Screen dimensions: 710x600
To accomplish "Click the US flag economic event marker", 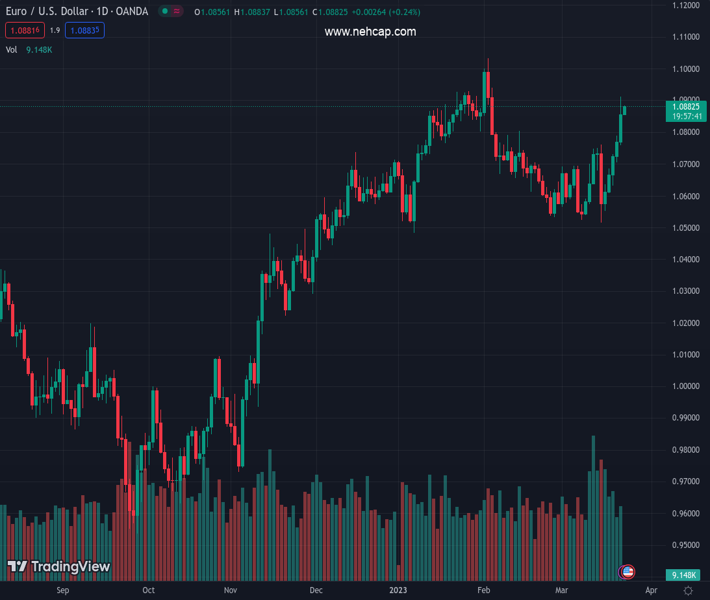I will [628, 572].
